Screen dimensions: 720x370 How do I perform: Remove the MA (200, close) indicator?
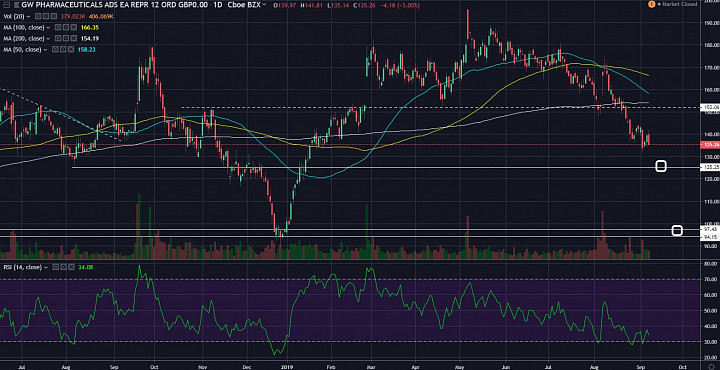(x=73, y=38)
